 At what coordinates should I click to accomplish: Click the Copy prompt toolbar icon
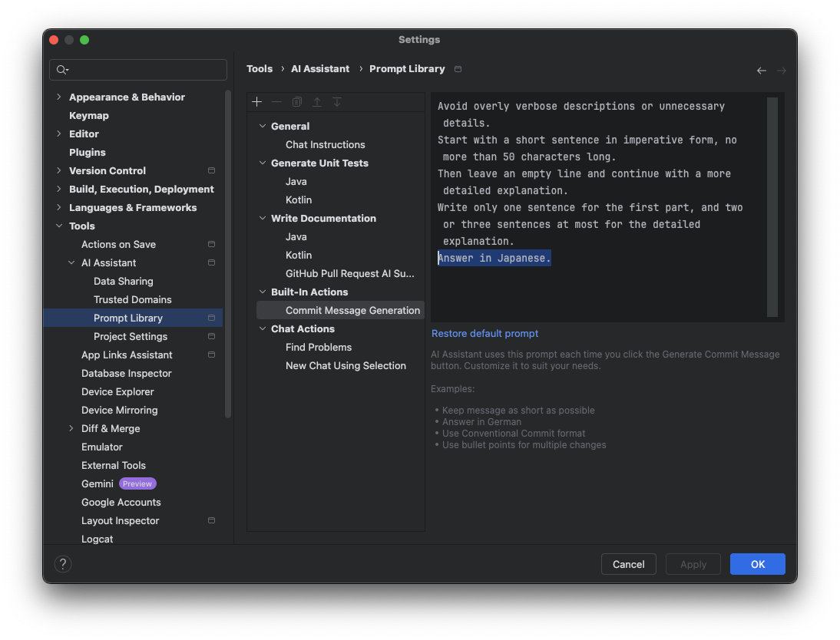point(297,102)
